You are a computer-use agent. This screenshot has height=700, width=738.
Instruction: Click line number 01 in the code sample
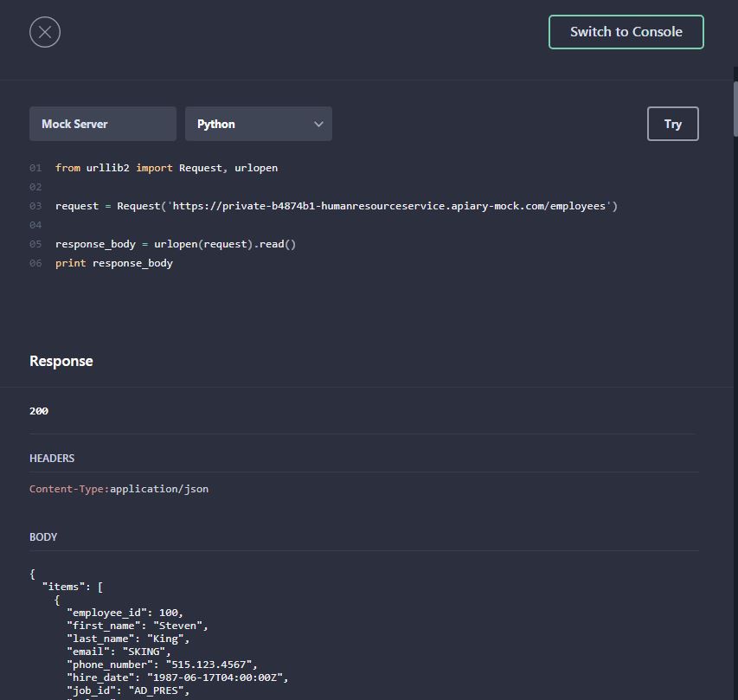(35, 168)
